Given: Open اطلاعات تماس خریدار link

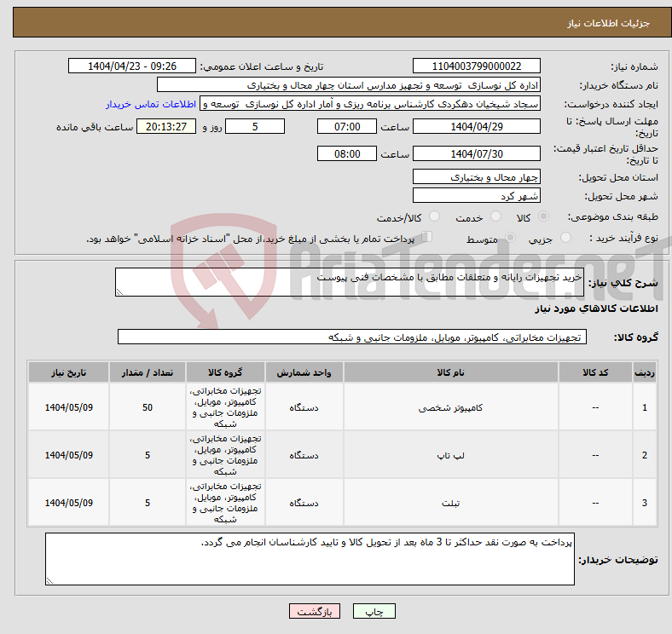Looking at the screenshot, I should tap(151, 104).
